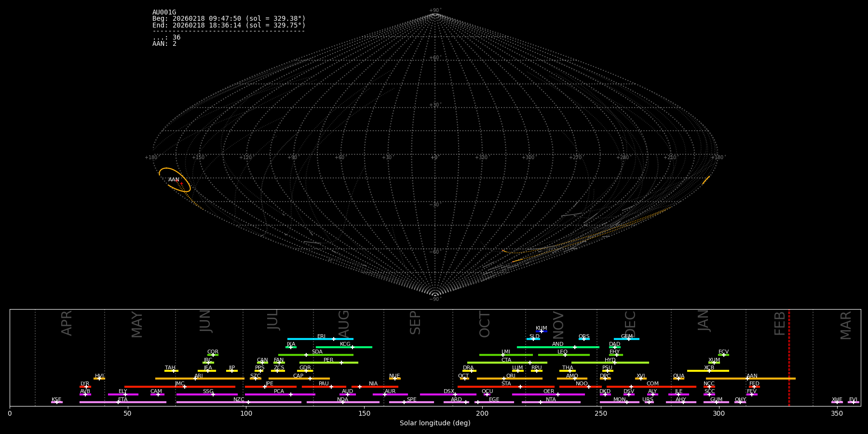Image resolution: width=868 pixels, height=434 pixels.
Task: Click the Solar longitude axis label
Action: 435,423
